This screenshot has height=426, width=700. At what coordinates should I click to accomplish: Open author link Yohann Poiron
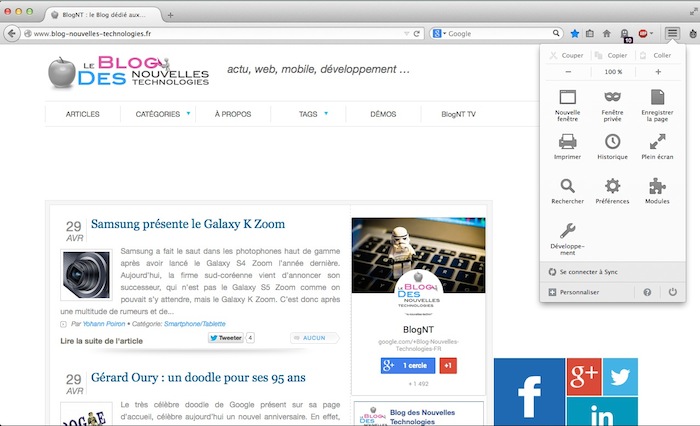tap(104, 324)
